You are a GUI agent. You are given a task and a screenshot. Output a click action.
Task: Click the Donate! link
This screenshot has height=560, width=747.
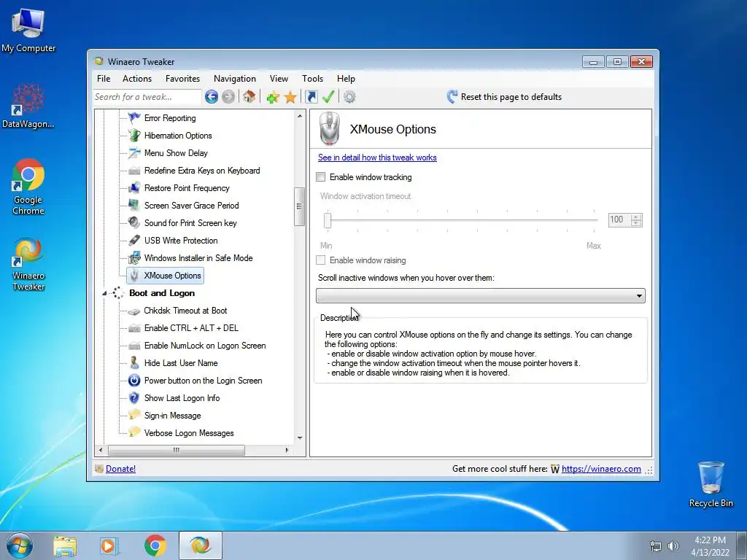[x=120, y=469]
